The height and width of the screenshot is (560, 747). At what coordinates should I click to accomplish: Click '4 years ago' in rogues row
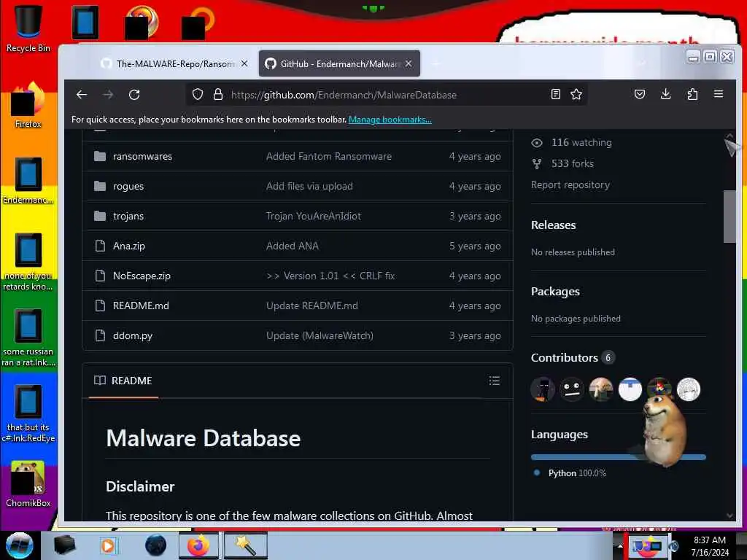click(x=474, y=186)
